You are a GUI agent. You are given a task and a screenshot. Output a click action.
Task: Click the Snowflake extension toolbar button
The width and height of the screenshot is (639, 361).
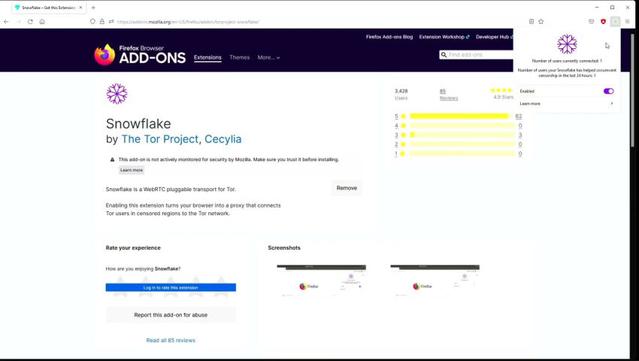click(x=615, y=22)
